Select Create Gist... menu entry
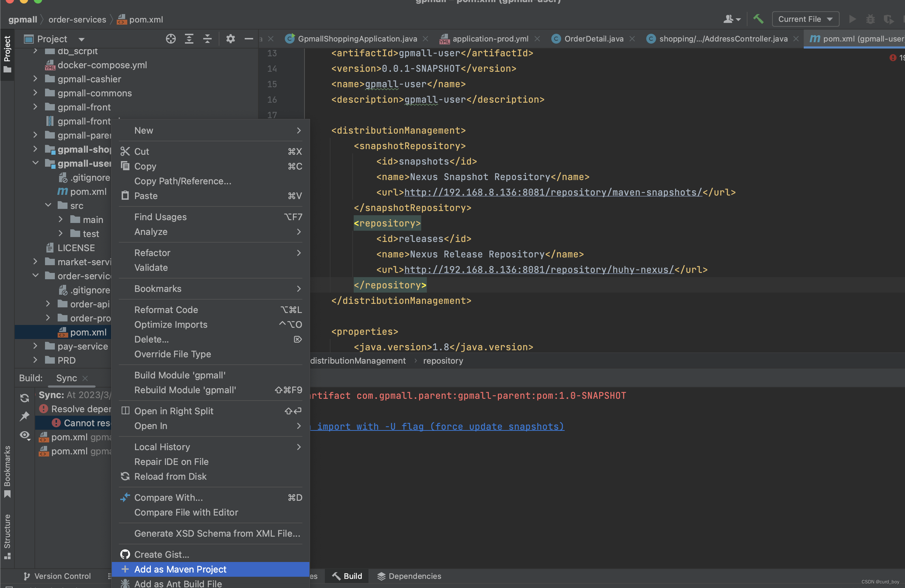This screenshot has width=905, height=588. [x=211, y=555]
